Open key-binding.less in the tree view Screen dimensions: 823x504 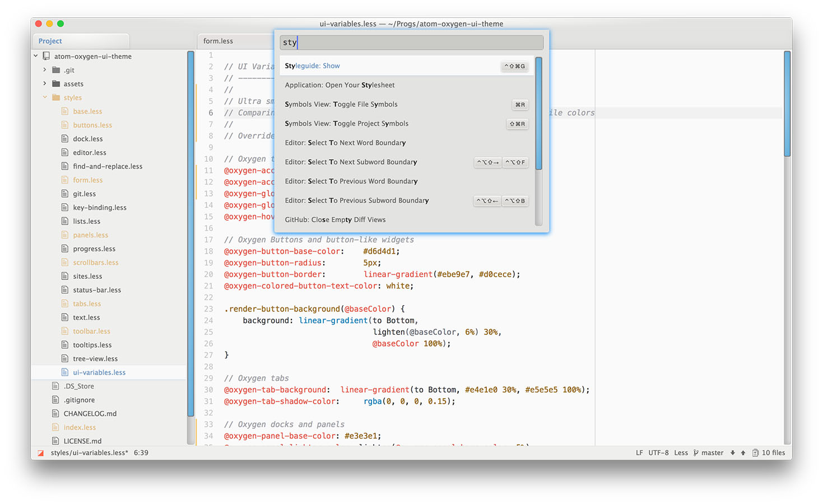coord(100,208)
